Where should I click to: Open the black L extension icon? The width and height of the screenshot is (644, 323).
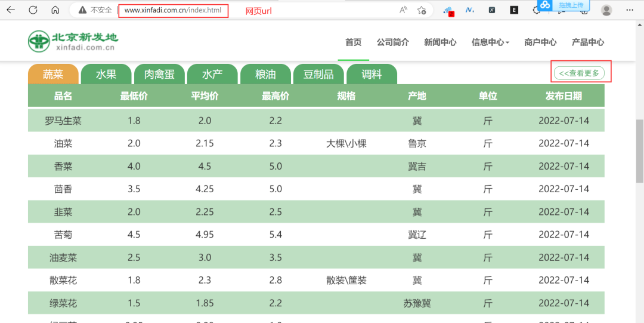[x=514, y=10]
